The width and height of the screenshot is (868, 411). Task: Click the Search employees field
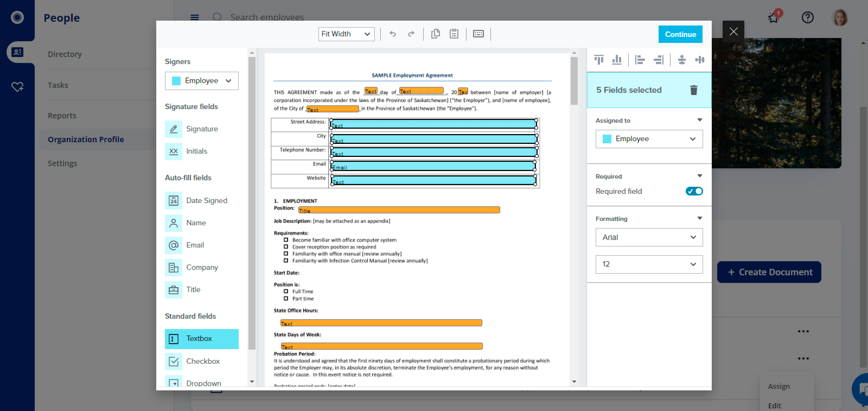point(267,17)
